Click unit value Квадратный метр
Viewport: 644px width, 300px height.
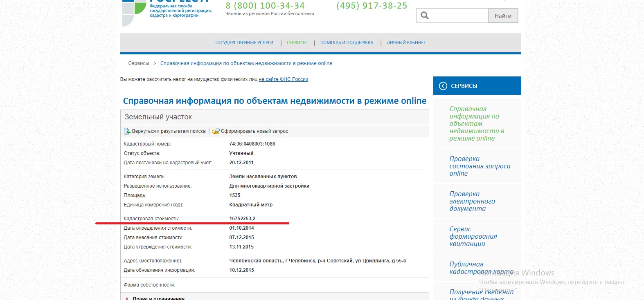251,205
